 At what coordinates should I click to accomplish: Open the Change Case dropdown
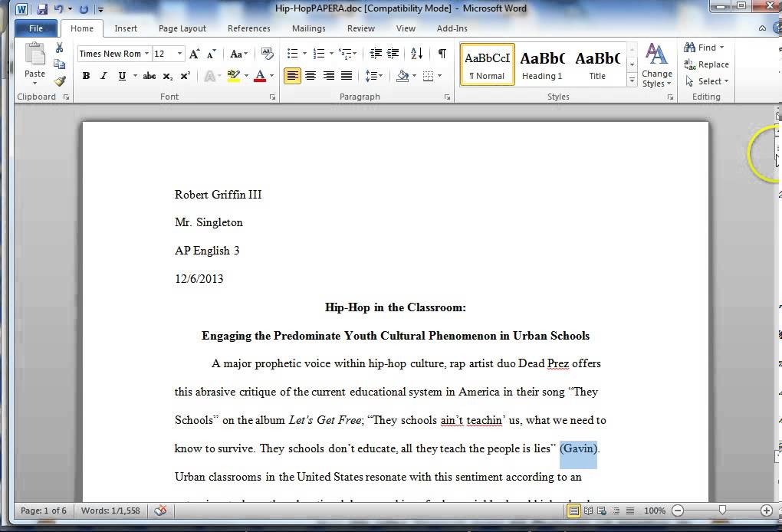click(x=239, y=54)
